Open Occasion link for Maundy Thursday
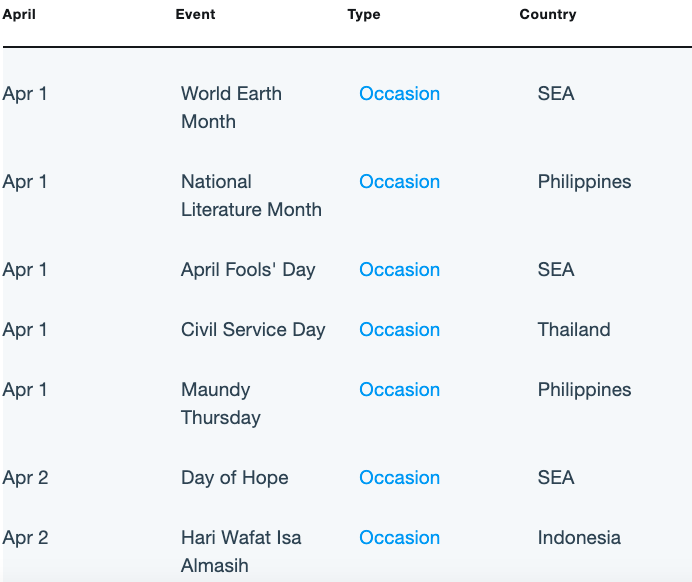Screen dimensions: 692x582 [x=399, y=389]
